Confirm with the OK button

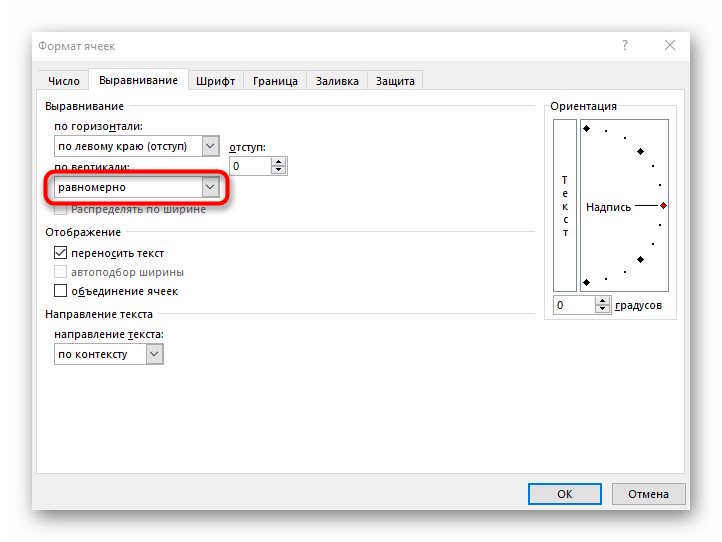(x=565, y=494)
